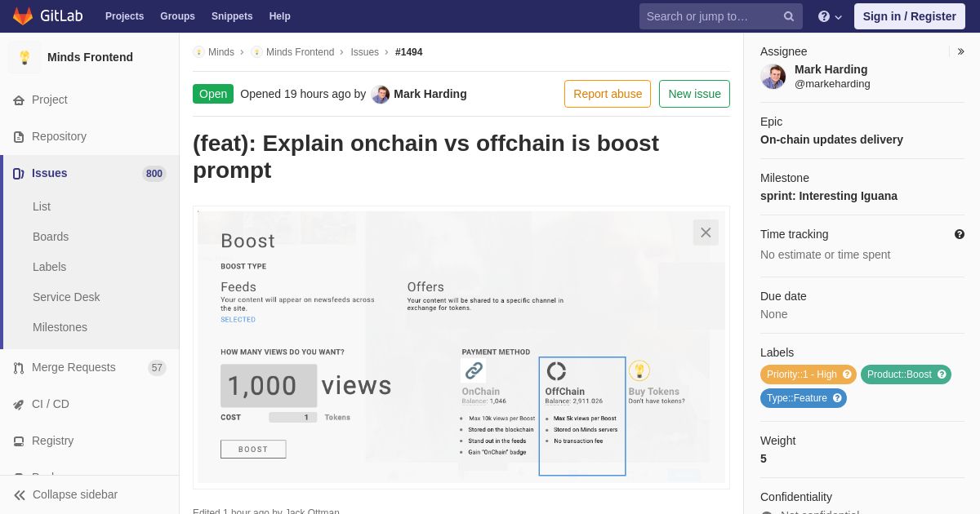Click the CI / CD rocket icon
This screenshot has height=514, width=980.
[19, 404]
